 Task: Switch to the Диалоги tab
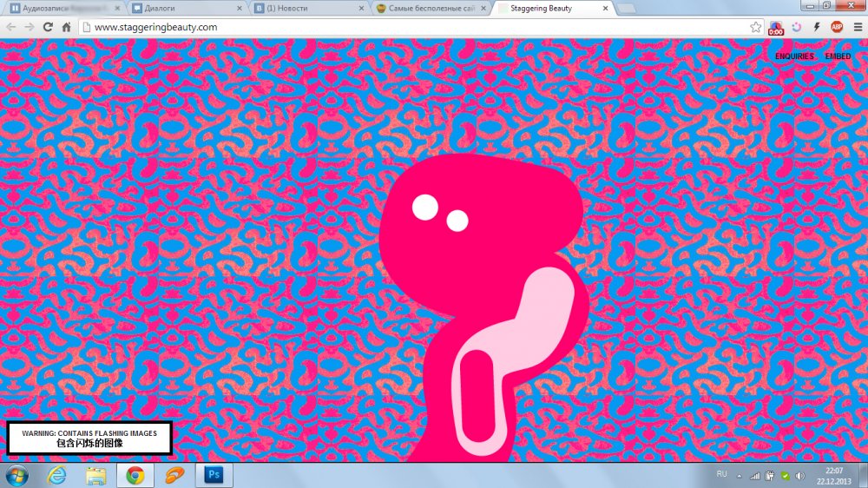[x=182, y=8]
